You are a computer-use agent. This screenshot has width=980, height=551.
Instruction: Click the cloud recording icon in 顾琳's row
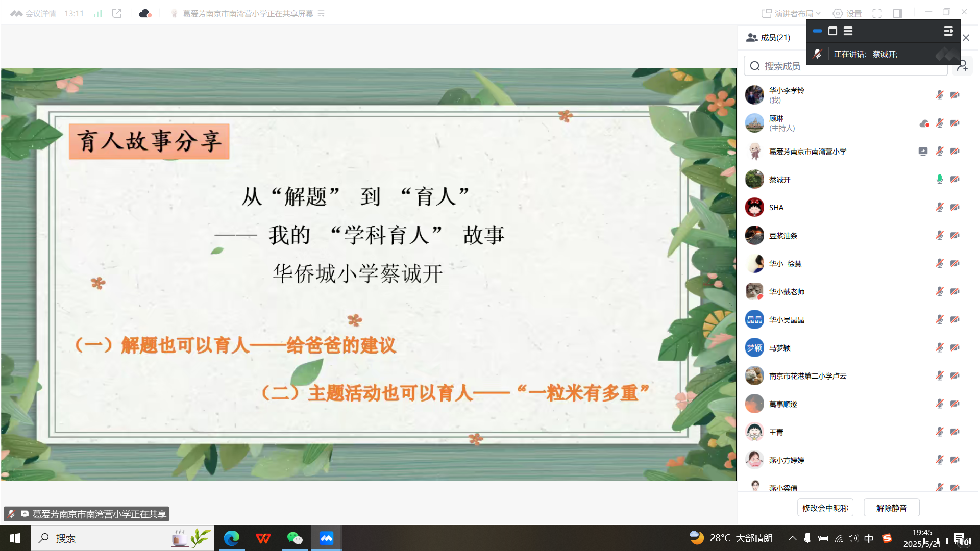924,123
